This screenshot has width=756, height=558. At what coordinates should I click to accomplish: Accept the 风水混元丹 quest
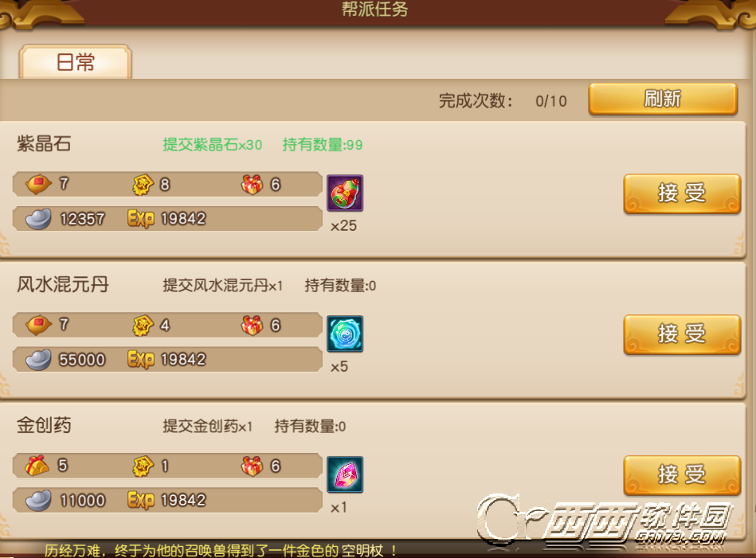coord(682,334)
